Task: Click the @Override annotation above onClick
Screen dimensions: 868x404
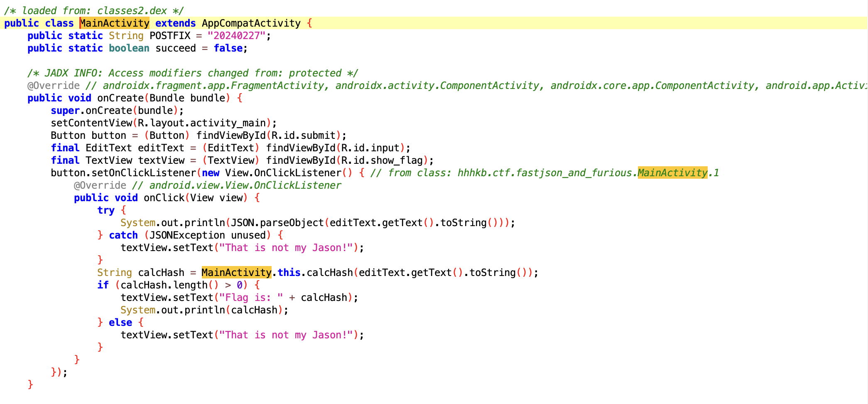Action: click(100, 185)
